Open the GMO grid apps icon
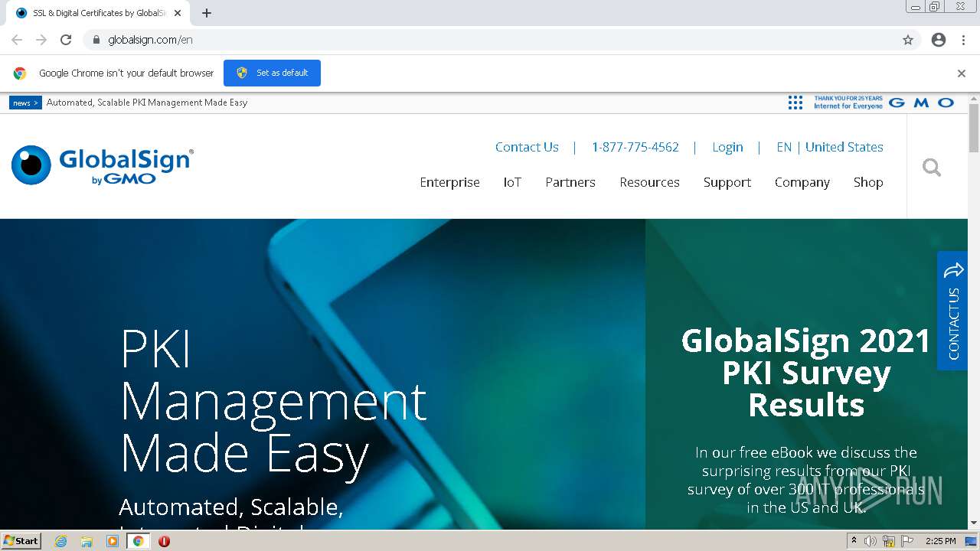The height and width of the screenshot is (551, 980). (x=795, y=103)
